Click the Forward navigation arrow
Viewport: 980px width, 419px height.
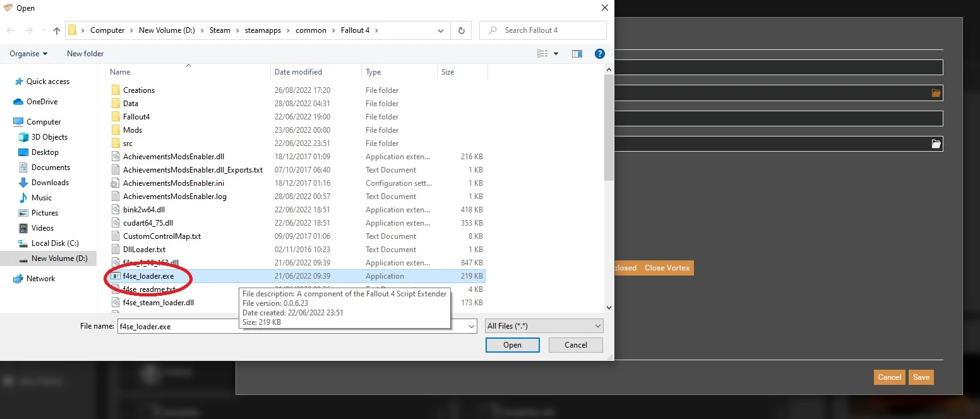[29, 30]
